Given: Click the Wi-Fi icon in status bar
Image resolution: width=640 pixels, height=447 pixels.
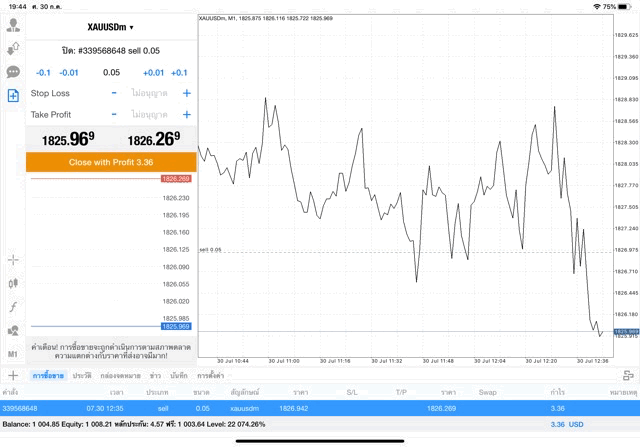Looking at the screenshot, I should [597, 7].
